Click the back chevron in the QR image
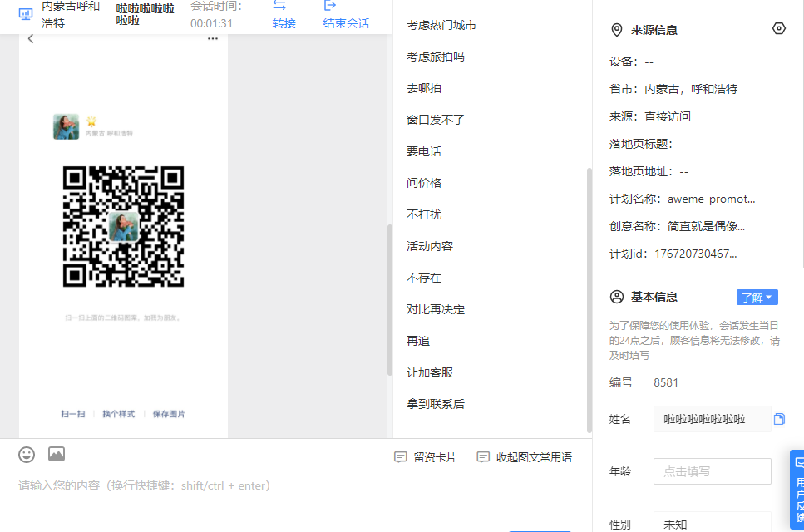804x532 pixels. 31,39
